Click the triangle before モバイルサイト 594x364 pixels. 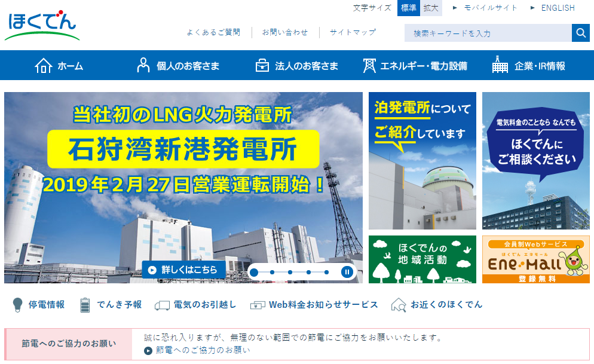pyautogui.click(x=455, y=8)
